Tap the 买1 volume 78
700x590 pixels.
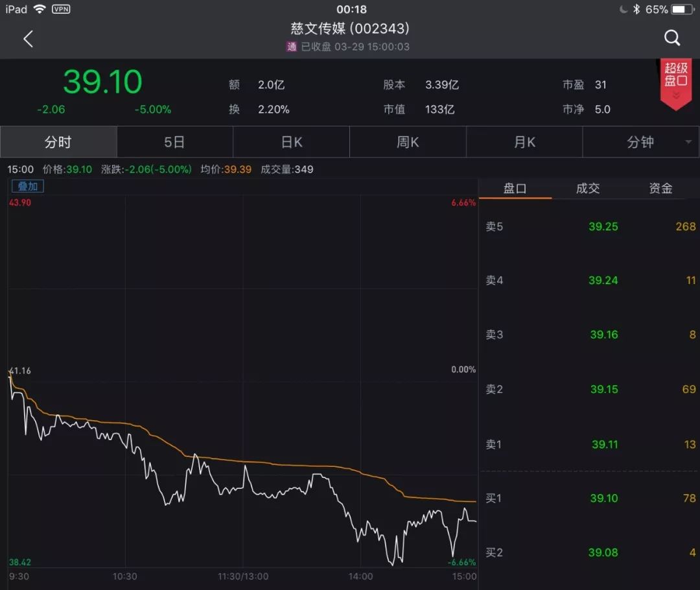[689, 498]
